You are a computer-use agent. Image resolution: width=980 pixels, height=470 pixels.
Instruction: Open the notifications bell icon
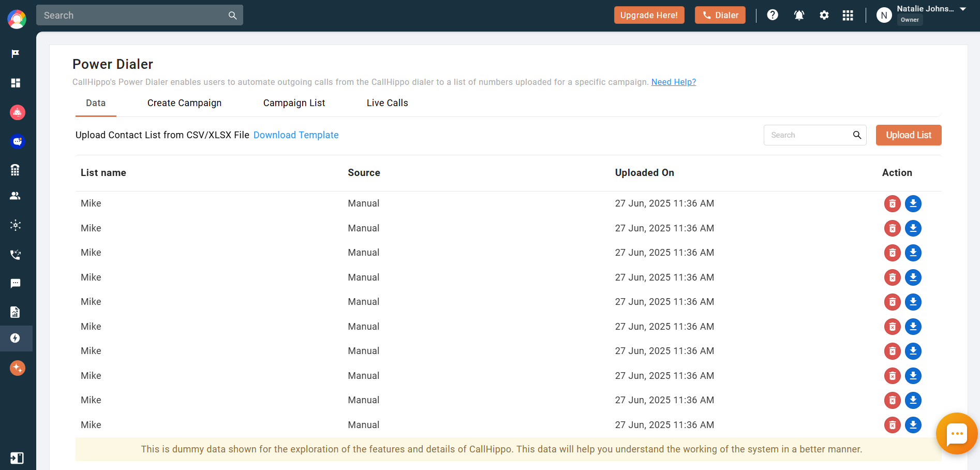pos(799,15)
